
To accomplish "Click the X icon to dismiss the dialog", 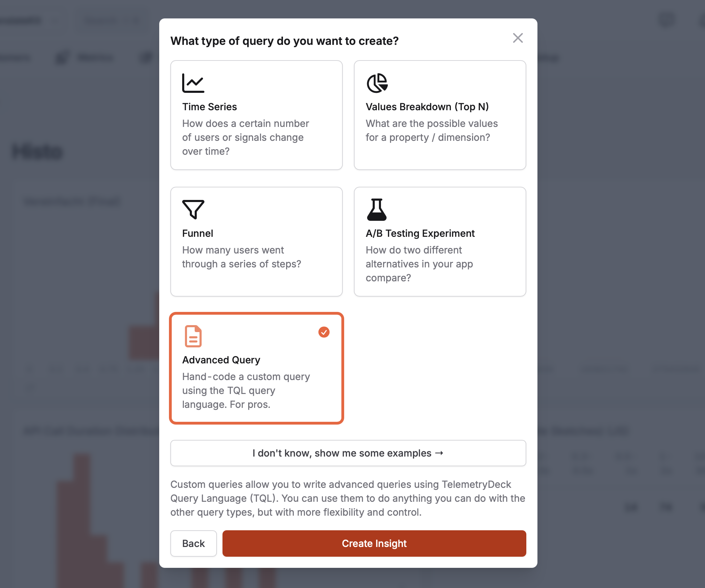I will click(518, 38).
